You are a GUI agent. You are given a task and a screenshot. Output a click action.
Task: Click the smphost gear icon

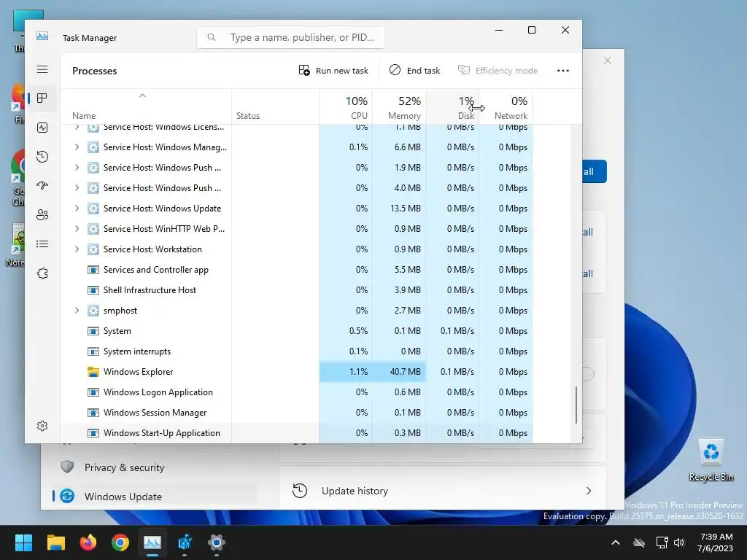pos(93,311)
